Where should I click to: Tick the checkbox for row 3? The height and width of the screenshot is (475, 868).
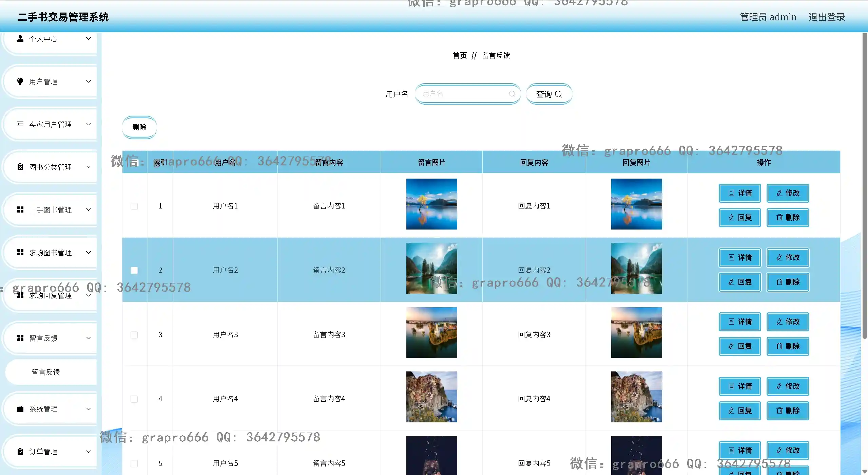tap(134, 335)
